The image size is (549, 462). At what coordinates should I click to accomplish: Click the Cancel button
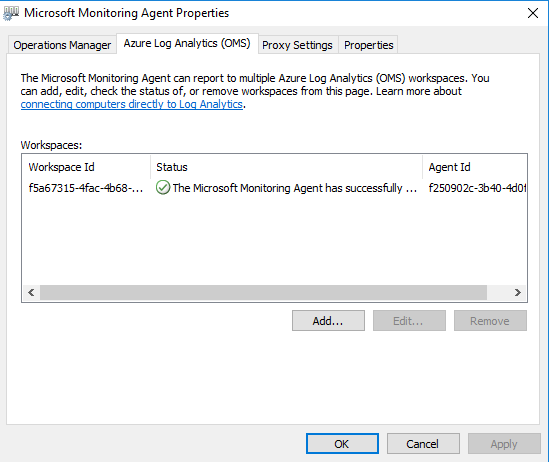(423, 444)
